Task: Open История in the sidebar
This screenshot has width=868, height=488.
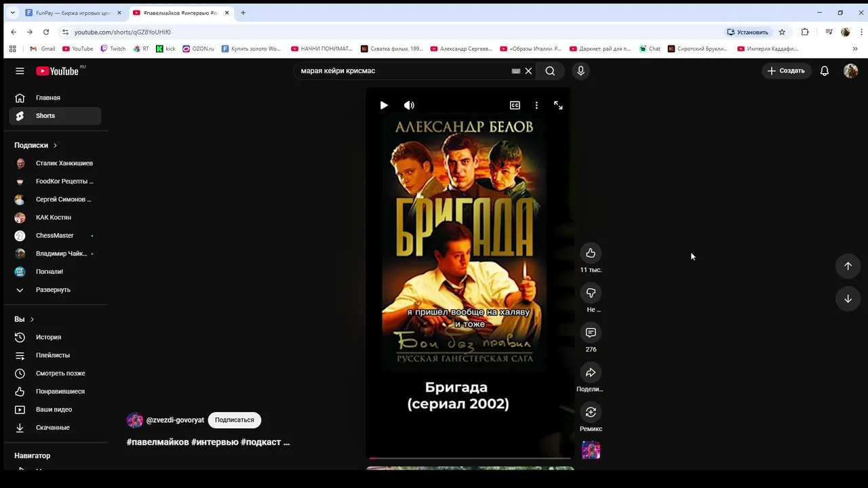Action: [x=55, y=337]
